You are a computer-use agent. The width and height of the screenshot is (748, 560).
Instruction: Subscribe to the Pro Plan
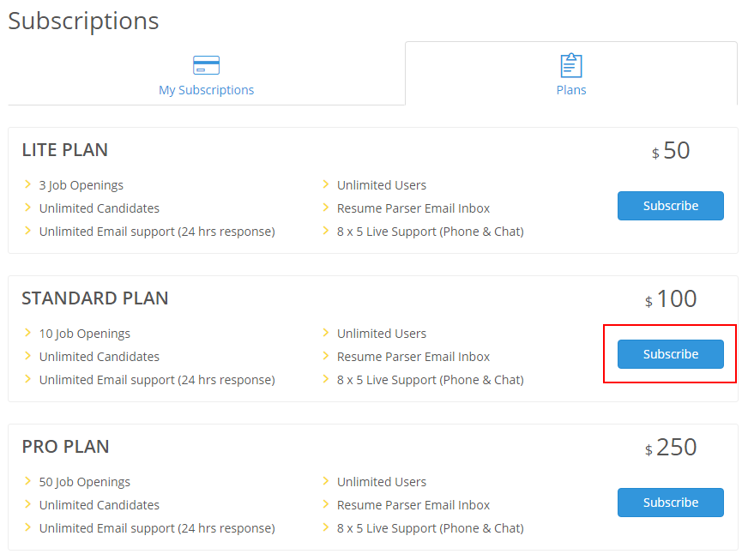[x=670, y=503]
